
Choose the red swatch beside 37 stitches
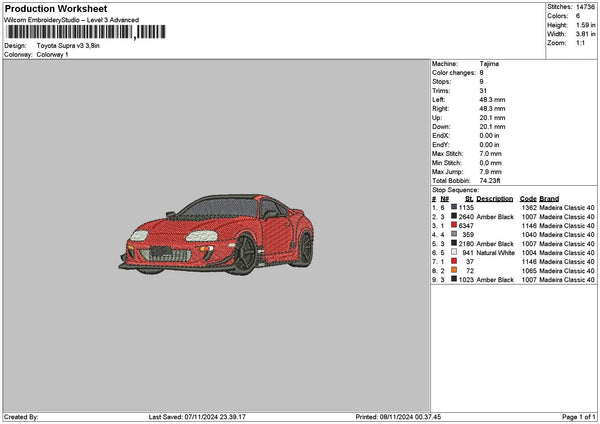tap(454, 261)
